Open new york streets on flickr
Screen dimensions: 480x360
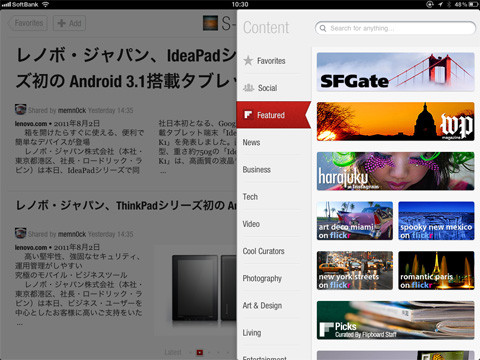click(355, 270)
